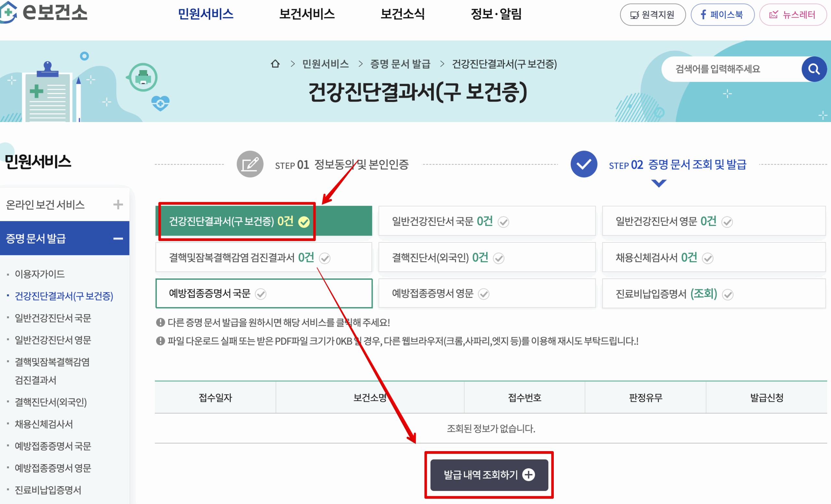Click the 발급 내역 조회하기 button

(x=489, y=474)
